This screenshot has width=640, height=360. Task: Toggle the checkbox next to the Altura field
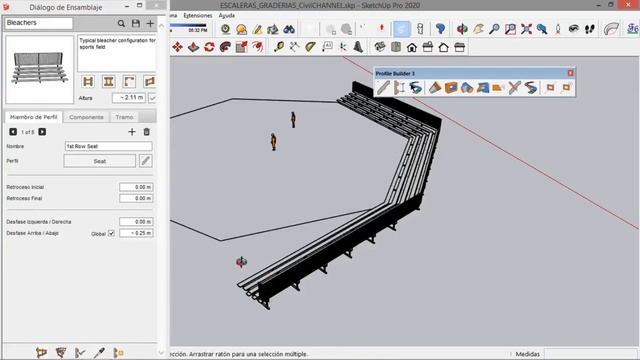[152, 98]
